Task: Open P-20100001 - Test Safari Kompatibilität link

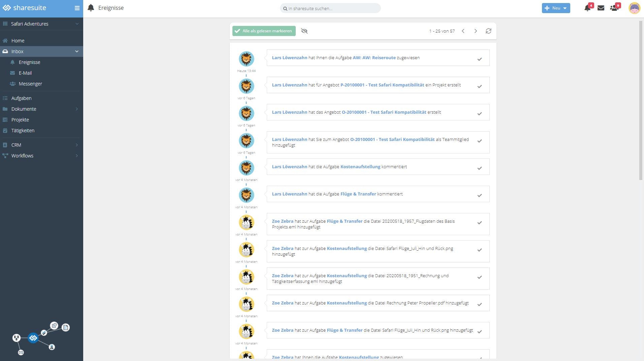Action: pos(382,85)
